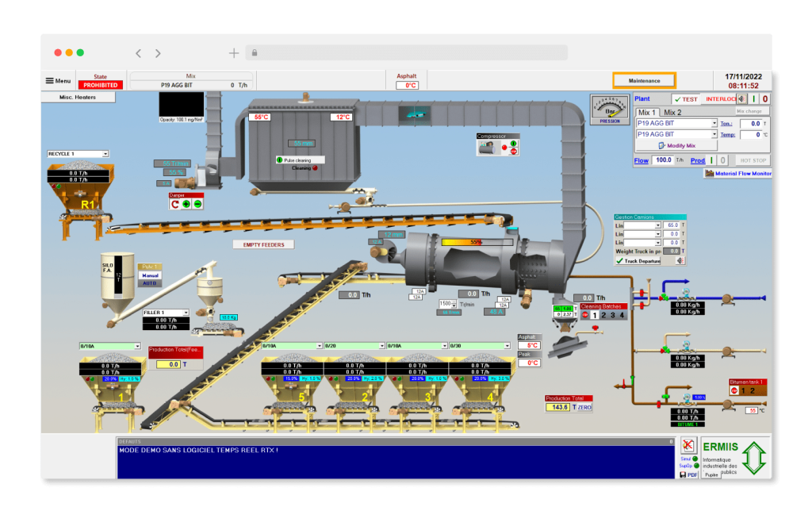Toggle the TEST checkmark button
812x511 pixels.
[x=686, y=99]
